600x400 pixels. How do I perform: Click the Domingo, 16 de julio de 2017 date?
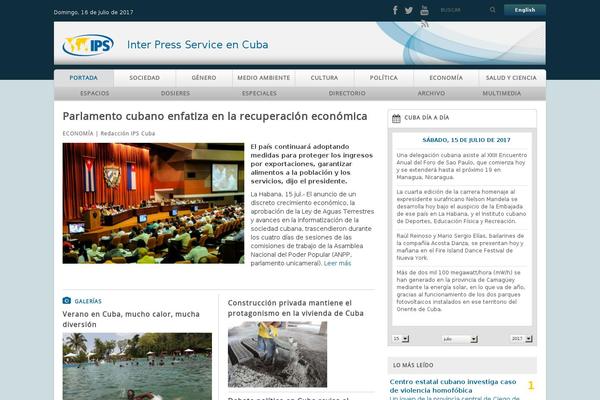coord(93,12)
